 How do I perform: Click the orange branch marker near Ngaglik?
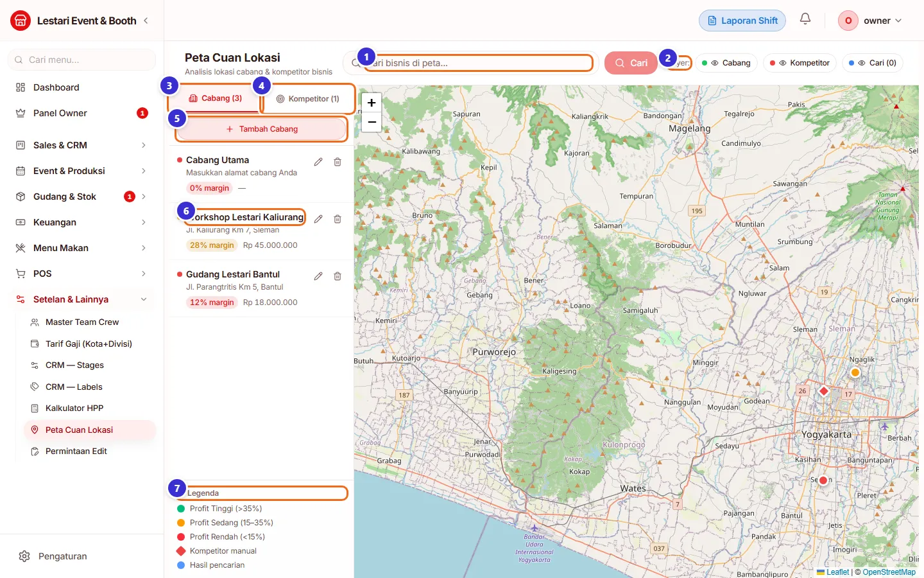[855, 372]
